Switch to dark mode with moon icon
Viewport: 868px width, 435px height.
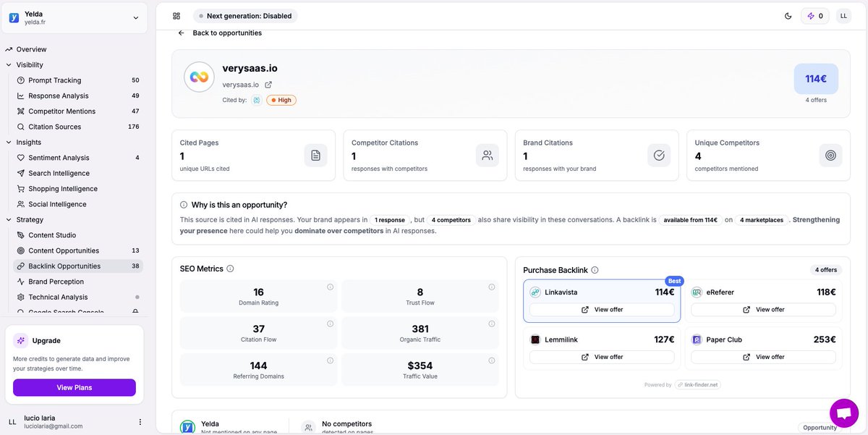[x=788, y=16]
